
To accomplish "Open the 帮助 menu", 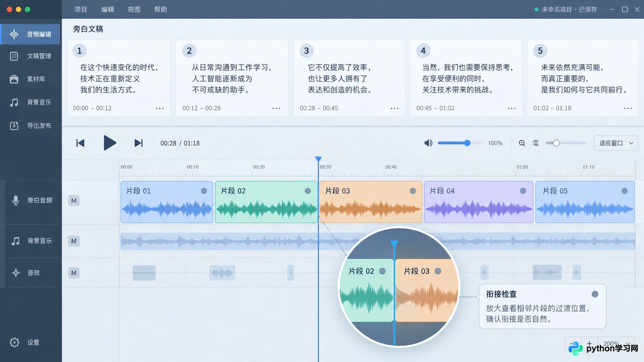I will click(x=161, y=9).
